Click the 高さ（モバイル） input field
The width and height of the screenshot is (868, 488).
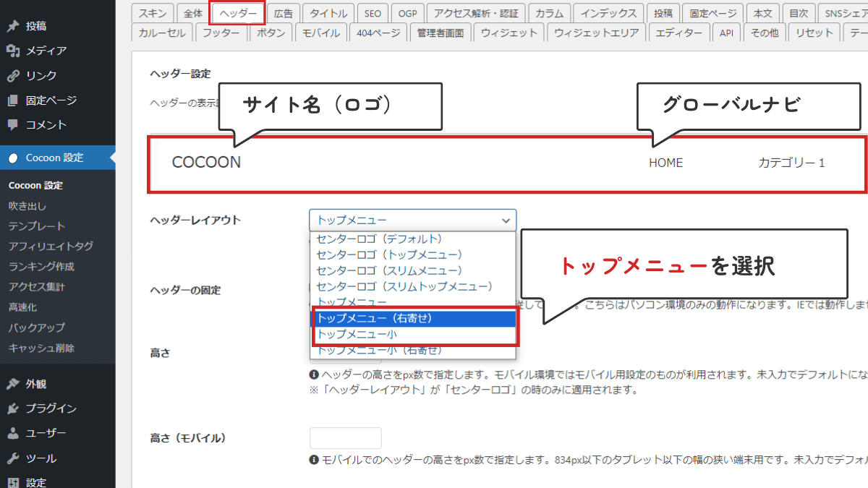[345, 438]
